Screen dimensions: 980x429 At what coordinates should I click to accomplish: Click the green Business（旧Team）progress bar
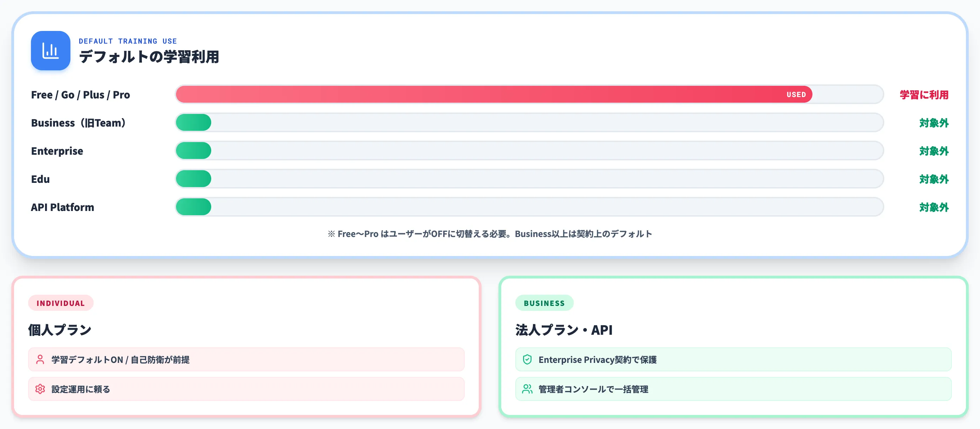pos(194,122)
